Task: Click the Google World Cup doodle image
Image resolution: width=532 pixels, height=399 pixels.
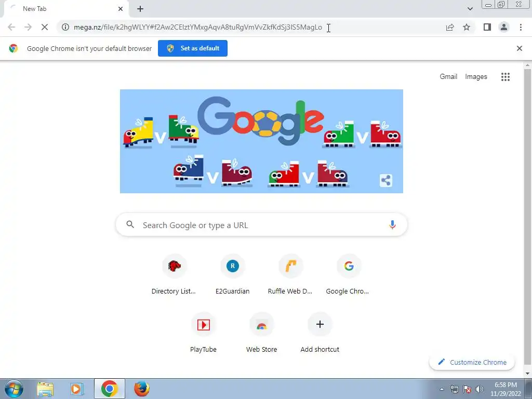Action: pos(262,141)
